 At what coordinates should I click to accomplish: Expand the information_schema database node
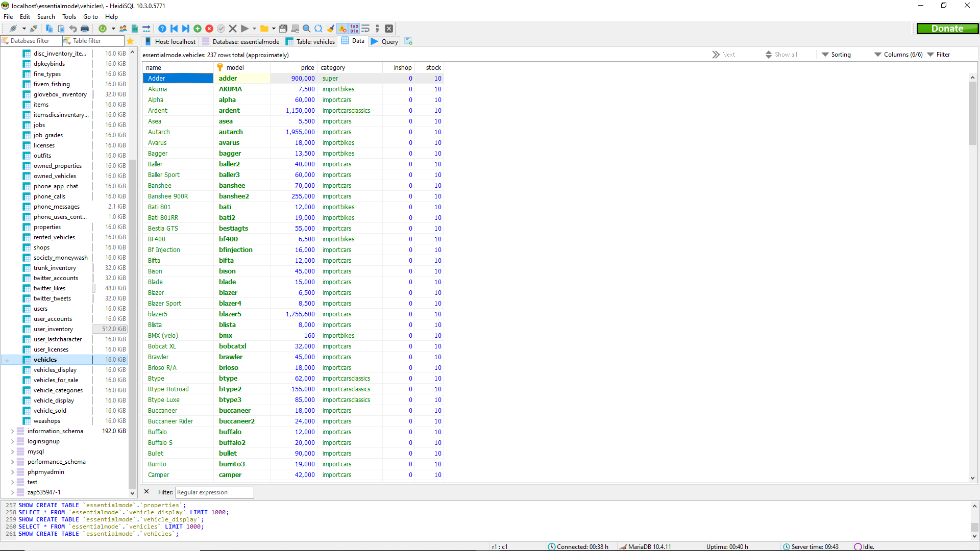click(x=12, y=431)
